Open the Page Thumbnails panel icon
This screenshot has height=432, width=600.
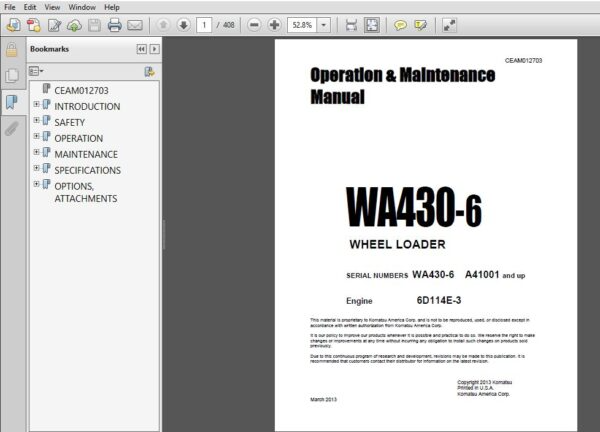coord(12,75)
